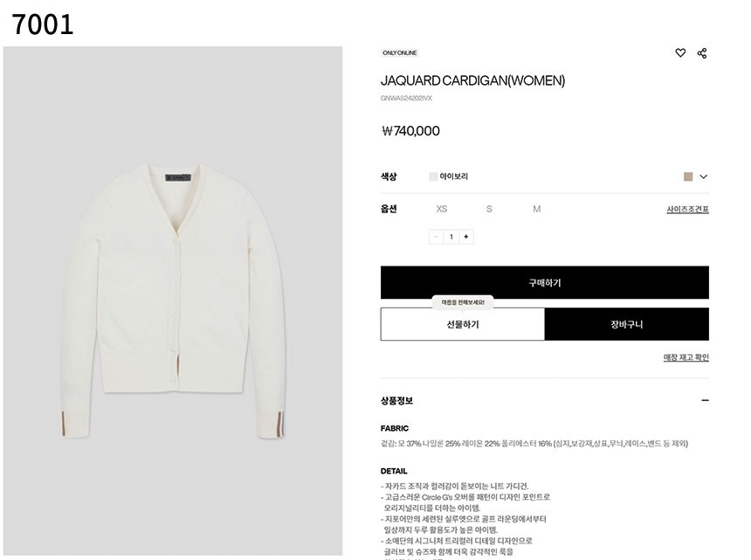Open the color dropdown chevron
The width and height of the screenshot is (751, 560).
click(x=703, y=176)
